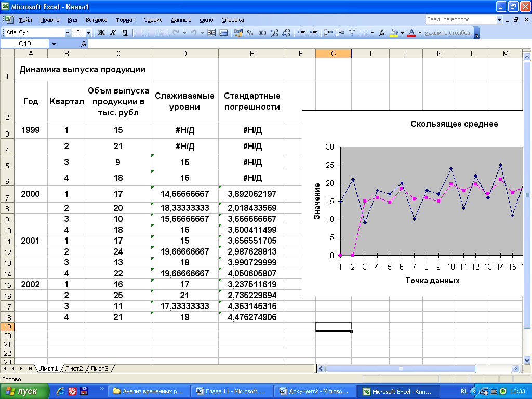Align text left
The height and width of the screenshot is (399, 532).
coord(140,33)
